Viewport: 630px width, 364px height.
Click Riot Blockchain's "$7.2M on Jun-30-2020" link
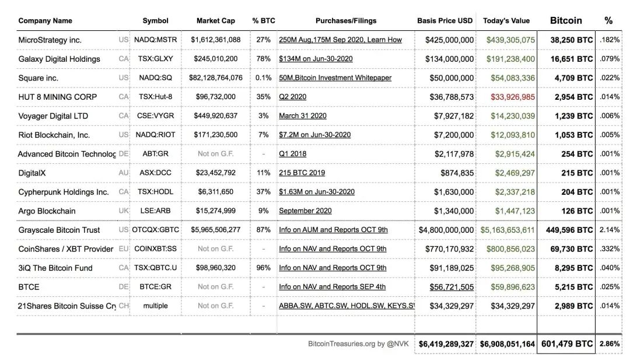pos(314,135)
